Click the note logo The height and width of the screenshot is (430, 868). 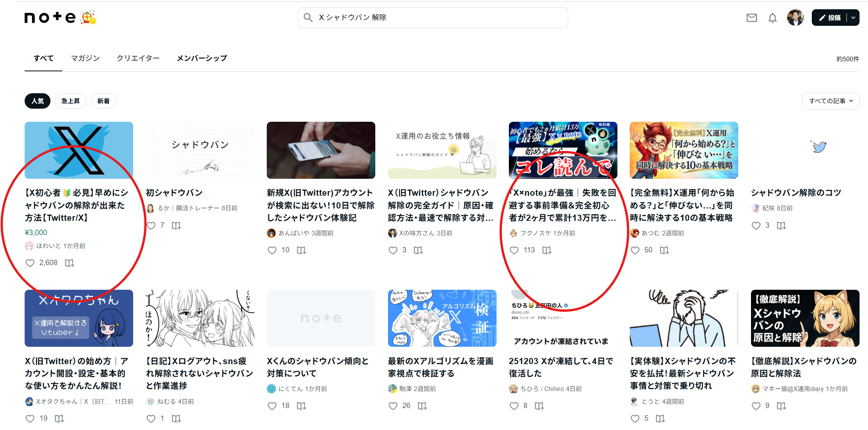coord(50,17)
